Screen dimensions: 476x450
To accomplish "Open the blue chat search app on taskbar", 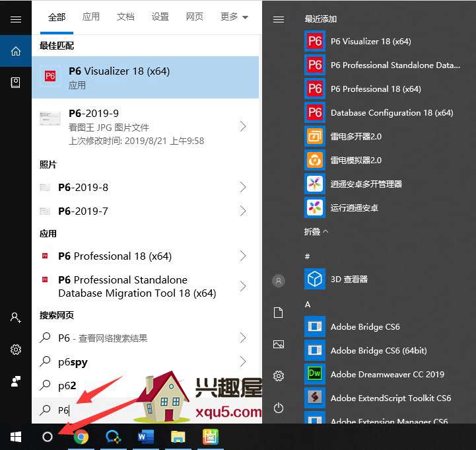I will click(114, 437).
